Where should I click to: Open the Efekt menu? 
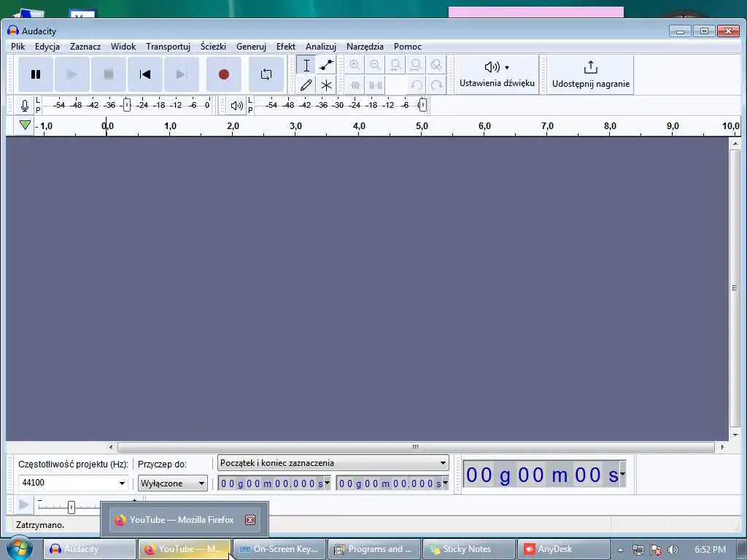coord(286,47)
